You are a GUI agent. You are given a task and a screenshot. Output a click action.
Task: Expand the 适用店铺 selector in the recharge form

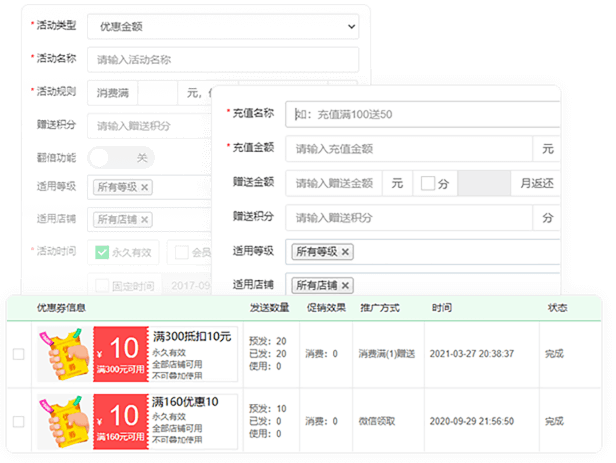click(450, 285)
